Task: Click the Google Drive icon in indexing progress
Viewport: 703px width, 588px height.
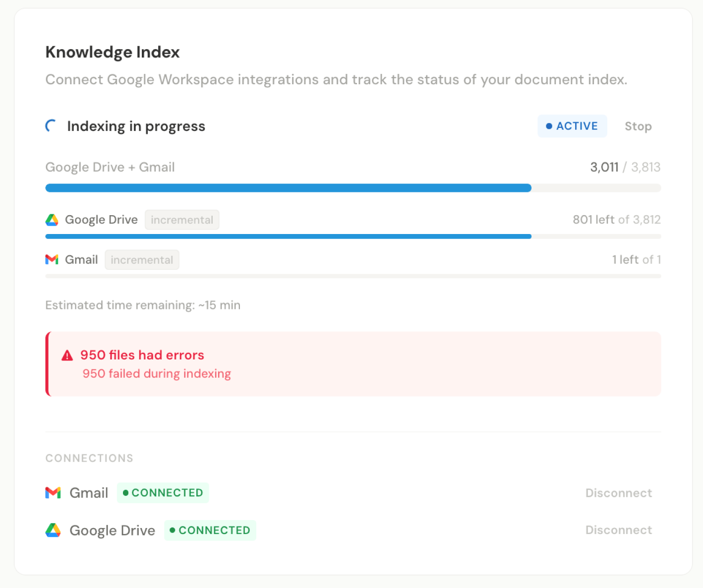Action: pyautogui.click(x=52, y=220)
